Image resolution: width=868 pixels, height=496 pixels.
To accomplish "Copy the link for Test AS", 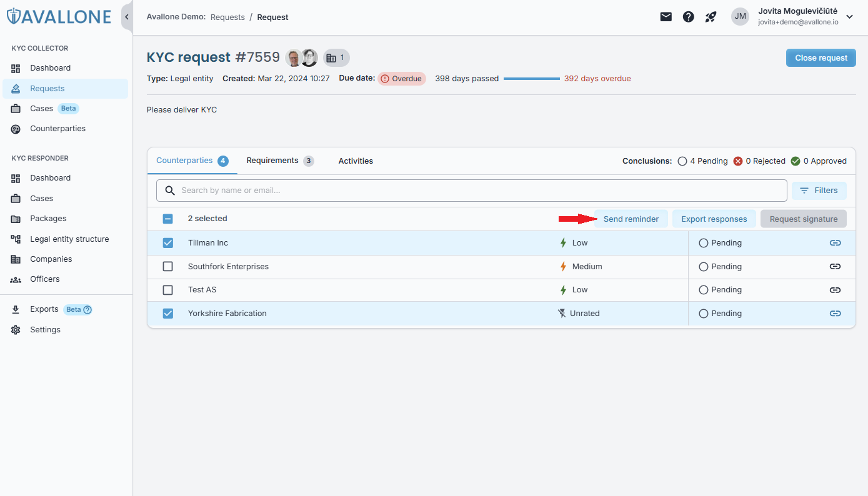I will (835, 290).
